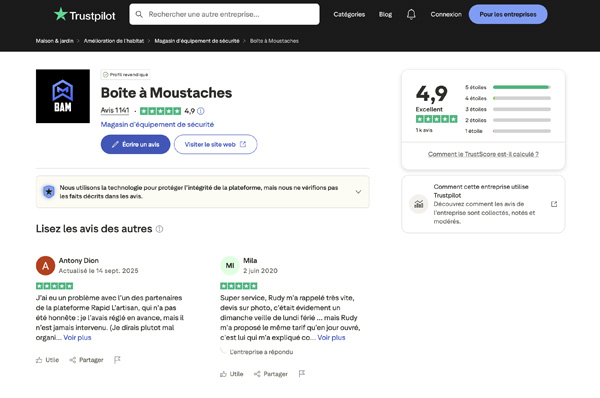Viewport: 600px width, 398px height.
Task: Mark Mila's review as Utile
Action: 232,374
